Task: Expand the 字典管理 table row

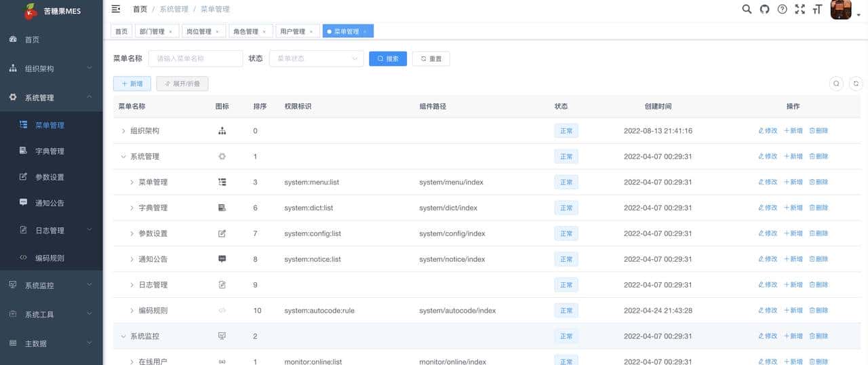Action: coord(132,208)
